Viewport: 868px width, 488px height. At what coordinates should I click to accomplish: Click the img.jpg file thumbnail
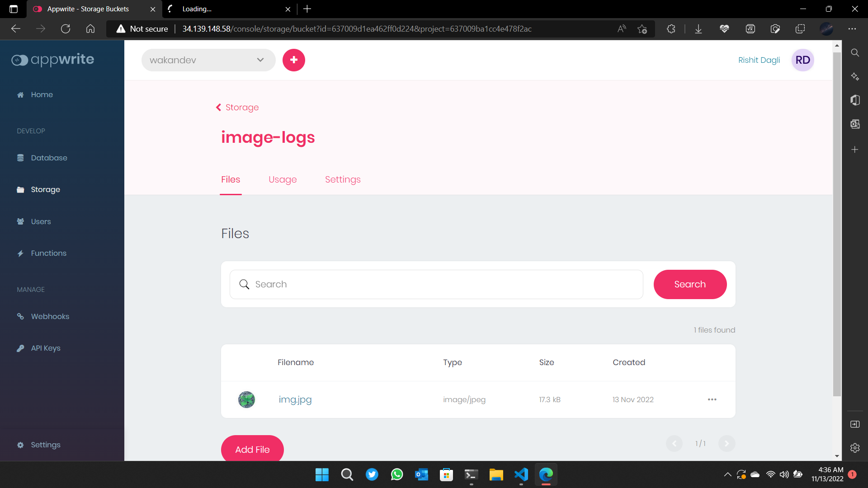coord(246,399)
